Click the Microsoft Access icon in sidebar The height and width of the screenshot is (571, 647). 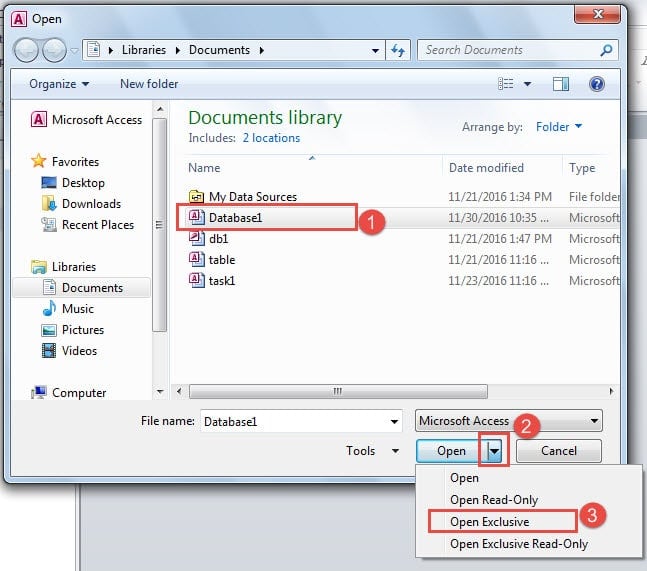point(38,120)
